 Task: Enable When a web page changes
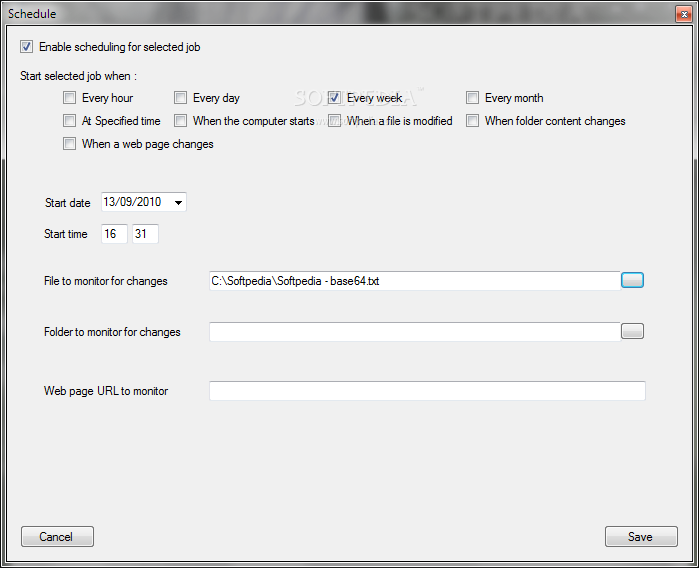click(69, 144)
